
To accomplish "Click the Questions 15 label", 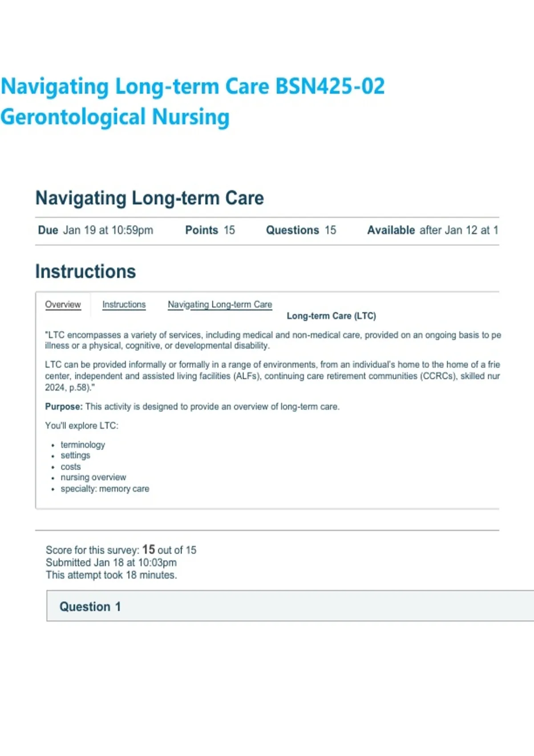I will [x=301, y=230].
